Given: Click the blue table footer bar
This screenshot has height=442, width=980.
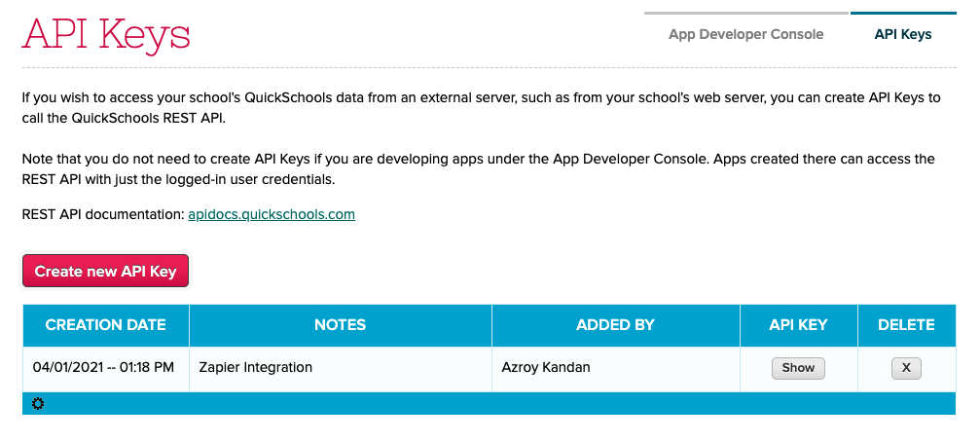Looking at the screenshot, I should click(490, 404).
